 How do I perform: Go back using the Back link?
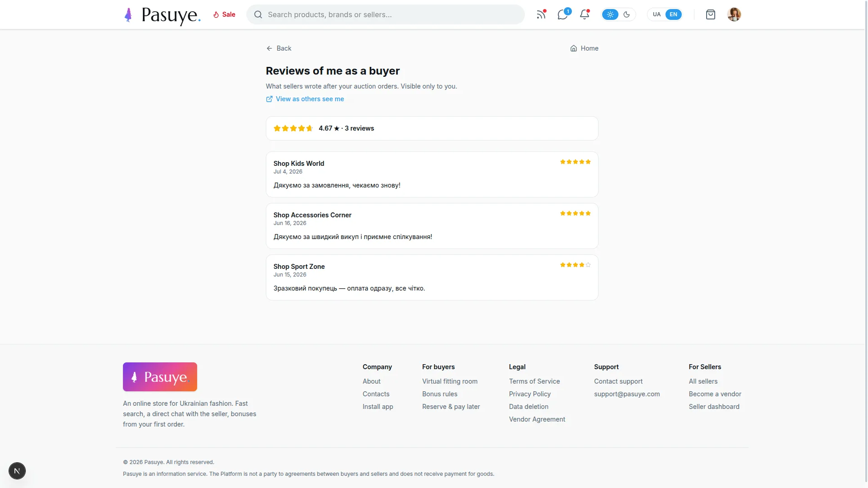click(x=279, y=48)
